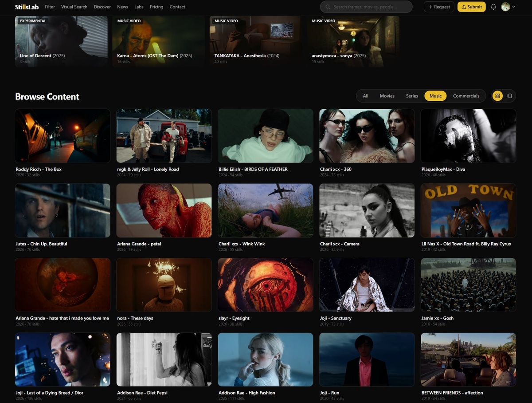Open mgk & Jelly Roll Lonely Road thumbnail
This screenshot has width=532, height=403.
pyautogui.click(x=164, y=136)
